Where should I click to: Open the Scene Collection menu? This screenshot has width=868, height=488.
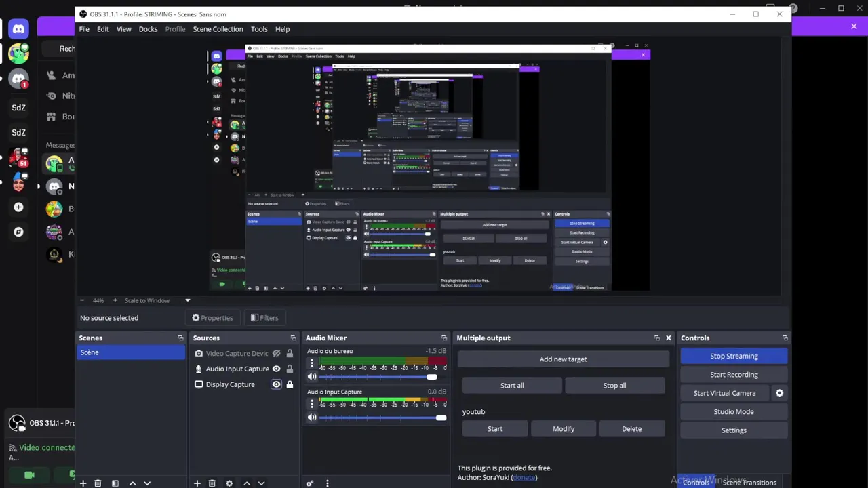pos(218,29)
